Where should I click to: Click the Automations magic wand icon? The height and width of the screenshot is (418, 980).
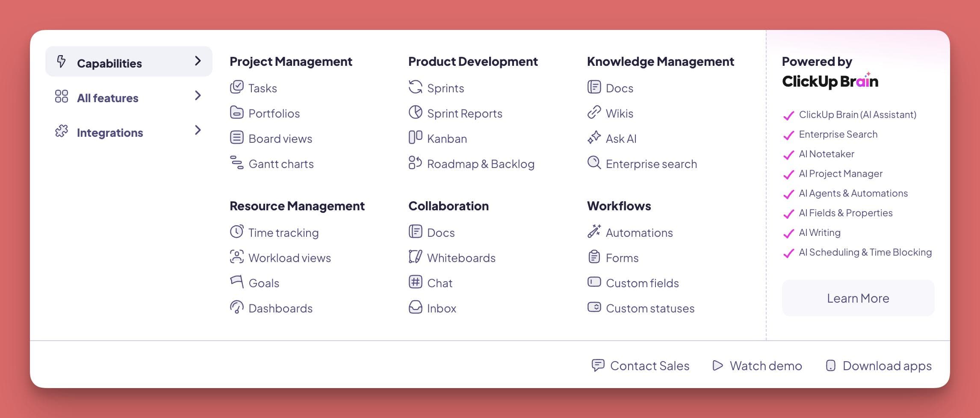click(594, 232)
